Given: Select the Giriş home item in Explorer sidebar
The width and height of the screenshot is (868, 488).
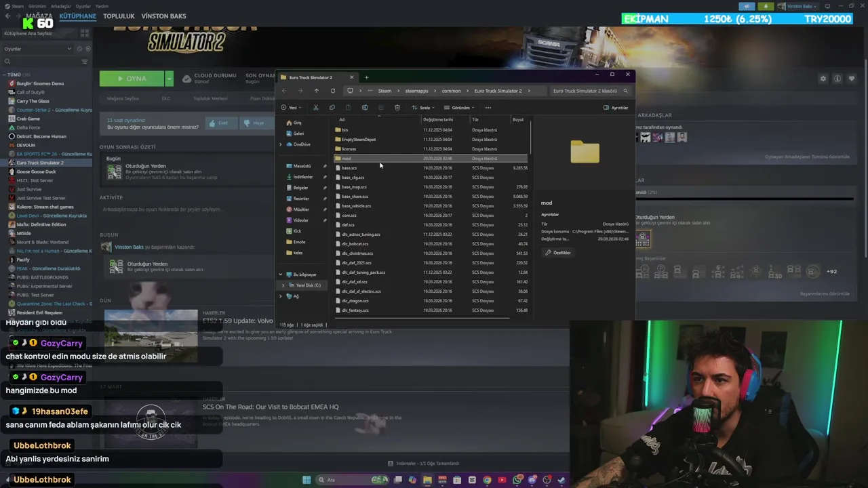Looking at the screenshot, I should point(294,123).
